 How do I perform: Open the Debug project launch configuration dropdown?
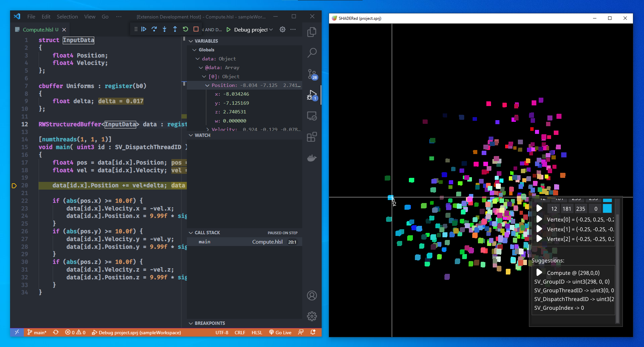[271, 30]
